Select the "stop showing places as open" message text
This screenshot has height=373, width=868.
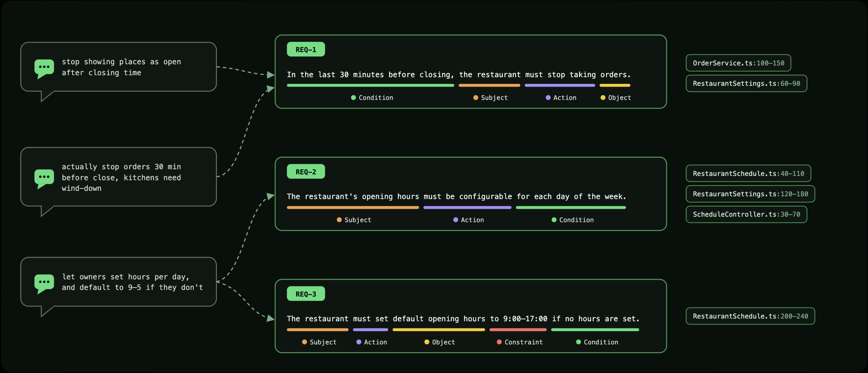(121, 67)
